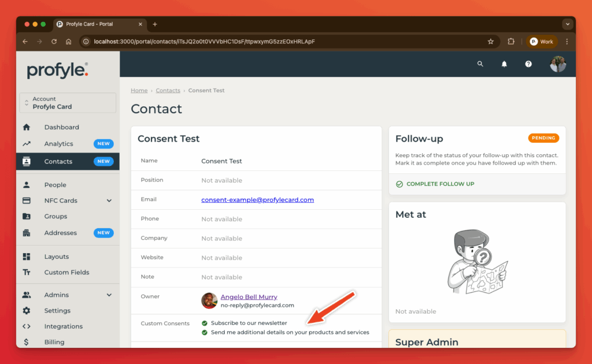Click the Contacts breadcrumb link

click(168, 91)
